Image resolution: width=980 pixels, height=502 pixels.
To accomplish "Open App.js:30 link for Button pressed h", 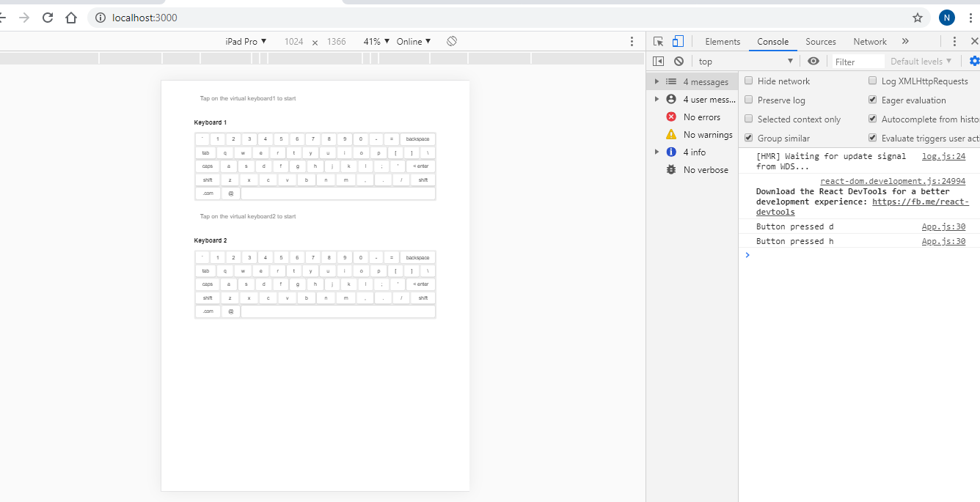I will point(943,241).
